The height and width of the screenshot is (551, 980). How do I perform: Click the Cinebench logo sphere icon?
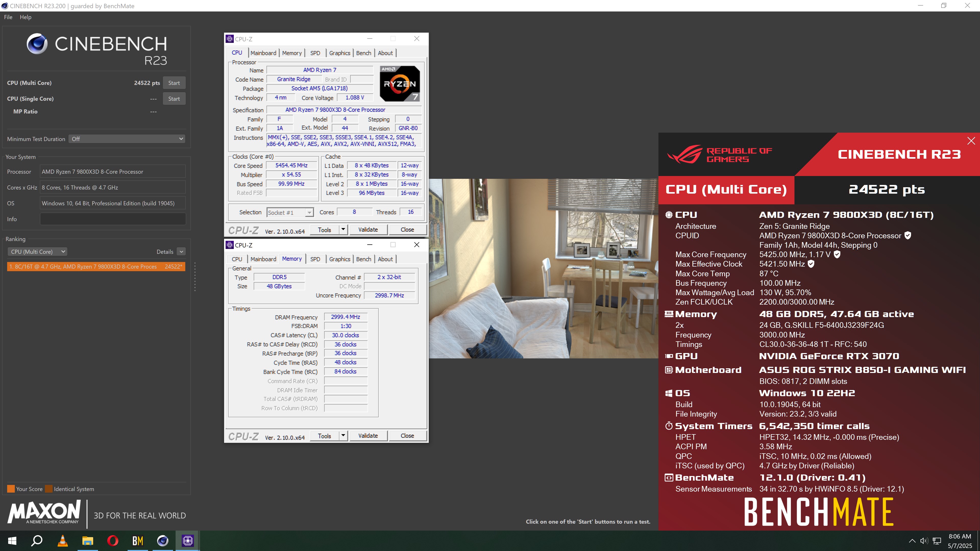coord(37,44)
